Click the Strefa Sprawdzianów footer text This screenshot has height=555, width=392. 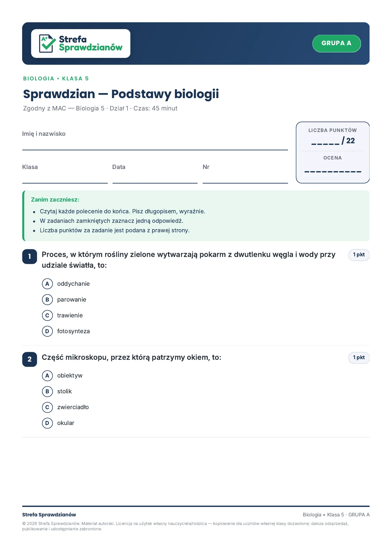[x=49, y=515]
